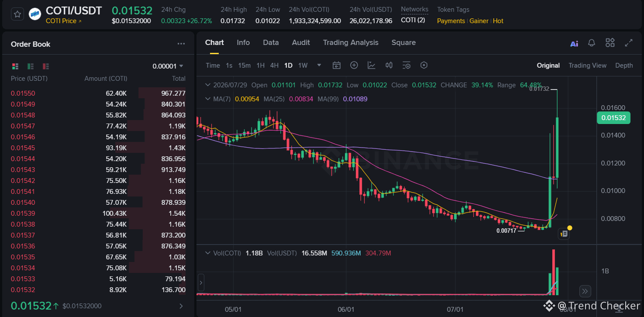
Task: Open order book more options menu
Action: [x=181, y=44]
